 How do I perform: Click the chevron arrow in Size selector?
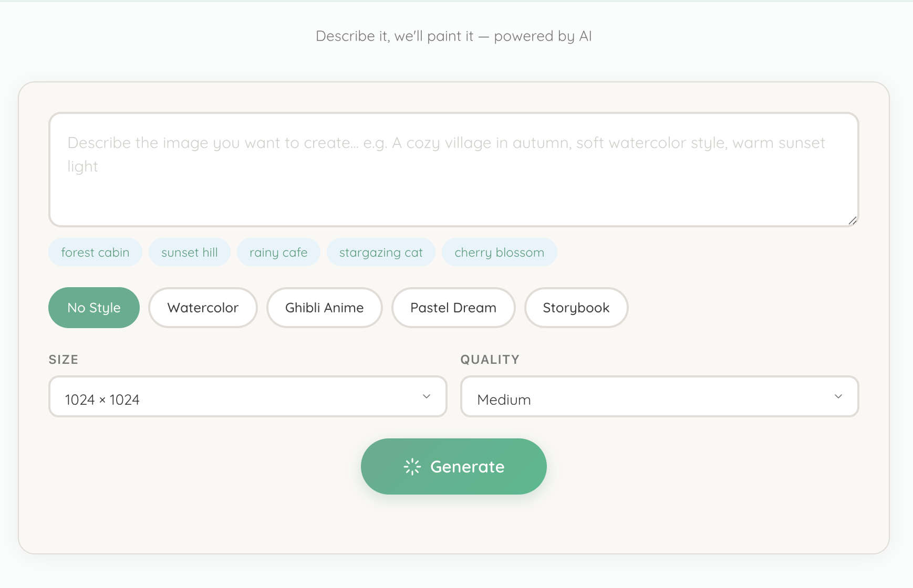[427, 396]
